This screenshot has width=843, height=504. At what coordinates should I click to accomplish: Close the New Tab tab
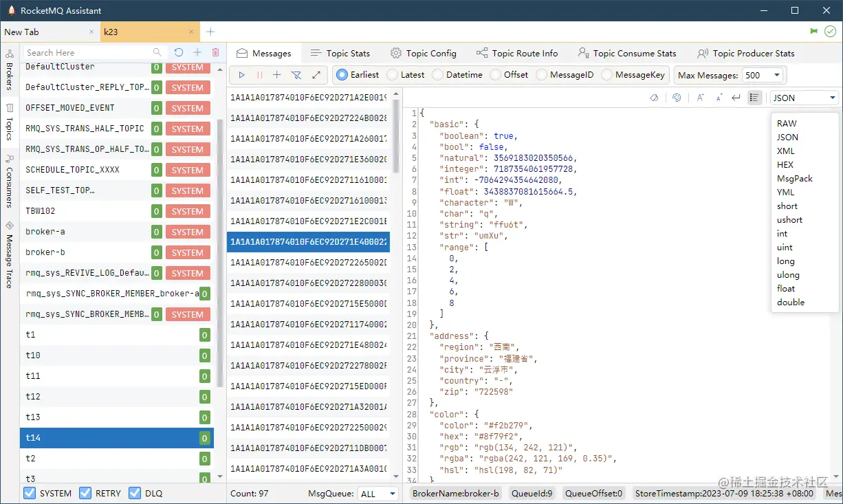pos(91,32)
